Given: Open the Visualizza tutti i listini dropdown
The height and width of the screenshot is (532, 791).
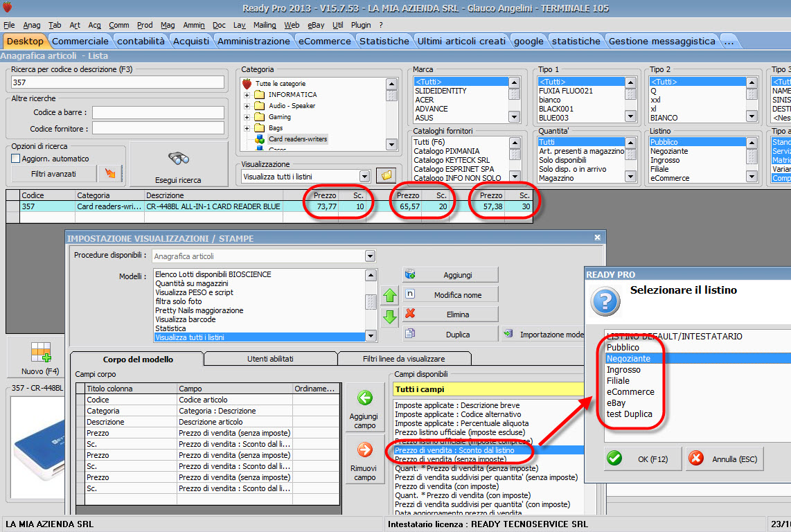Looking at the screenshot, I should [365, 176].
